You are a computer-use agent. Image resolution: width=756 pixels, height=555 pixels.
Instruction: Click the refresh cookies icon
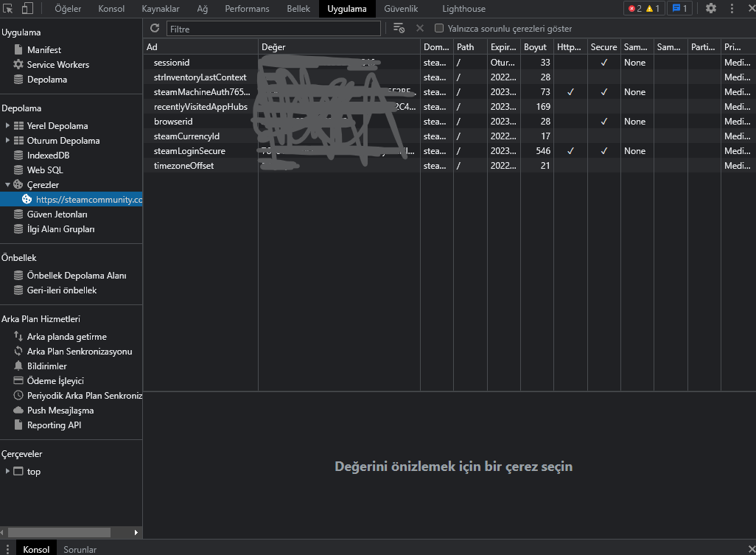[x=155, y=28]
